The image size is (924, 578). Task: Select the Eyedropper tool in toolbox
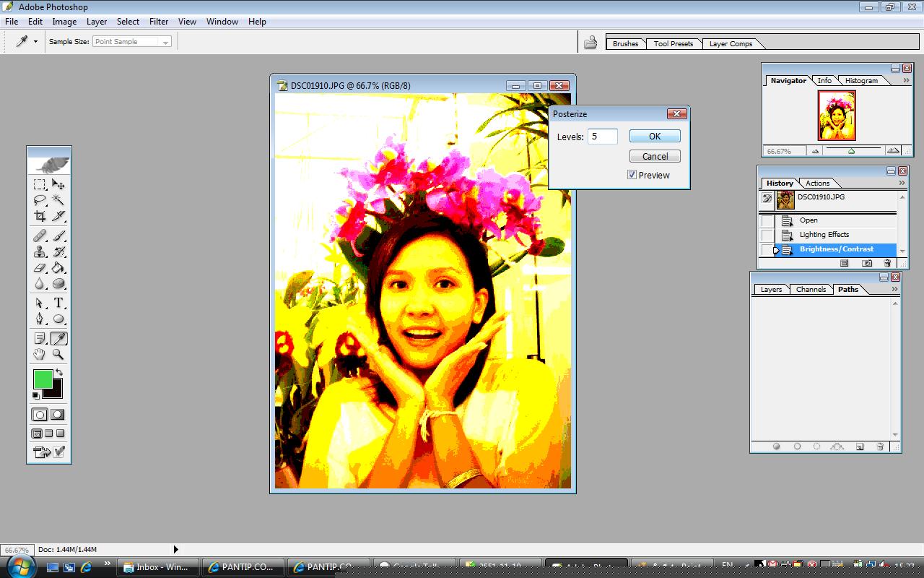58,339
